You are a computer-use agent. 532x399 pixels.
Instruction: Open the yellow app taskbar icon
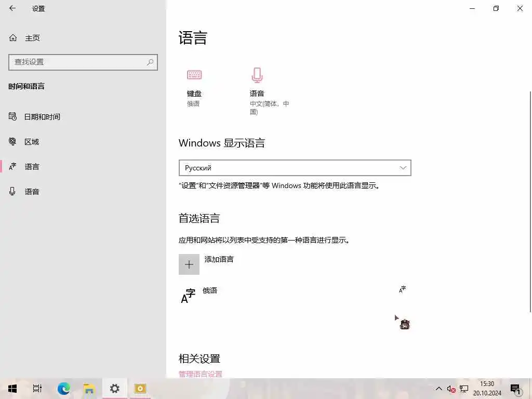pyautogui.click(x=140, y=389)
